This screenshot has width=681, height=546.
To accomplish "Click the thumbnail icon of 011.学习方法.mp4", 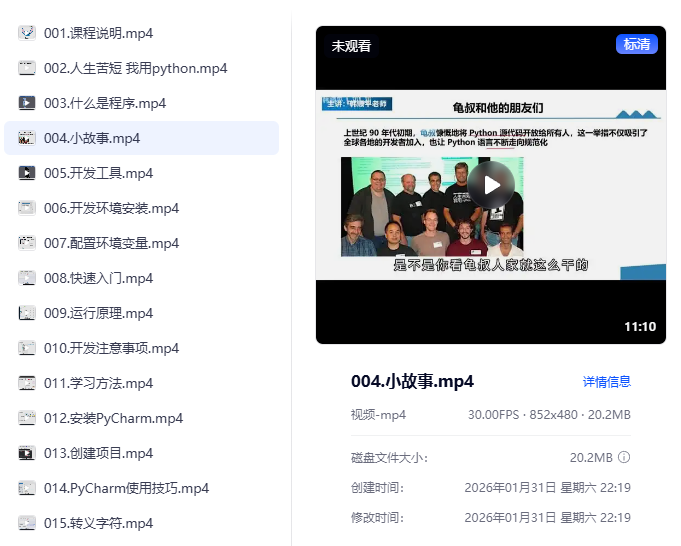I will pyautogui.click(x=26, y=383).
